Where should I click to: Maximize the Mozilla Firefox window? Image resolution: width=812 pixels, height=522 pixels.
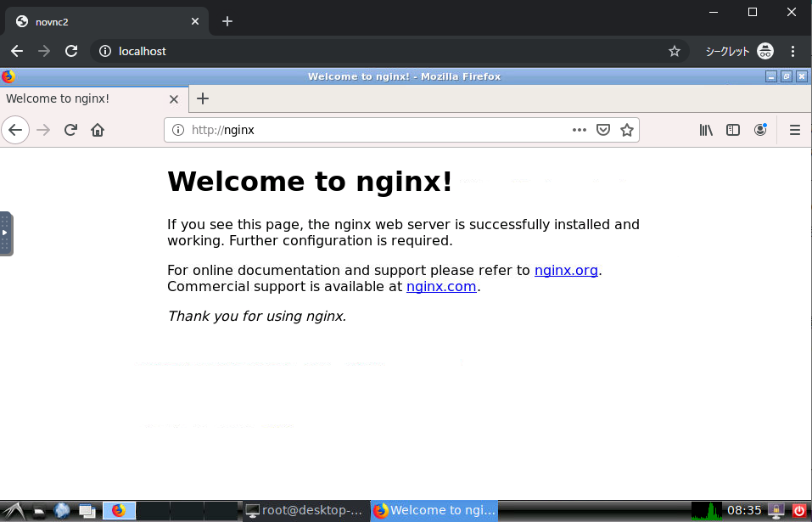[786, 76]
